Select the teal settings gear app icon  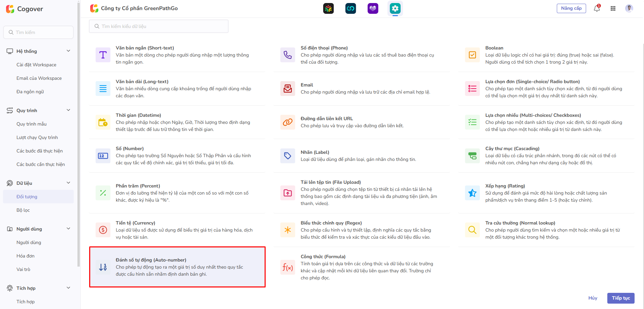click(395, 8)
